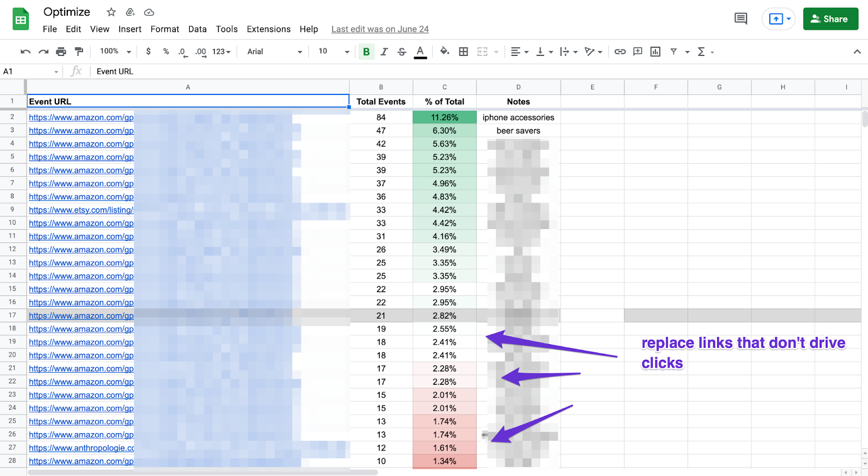Click the horizontal scrollbar
The height and width of the screenshot is (476, 868).
tap(203, 472)
